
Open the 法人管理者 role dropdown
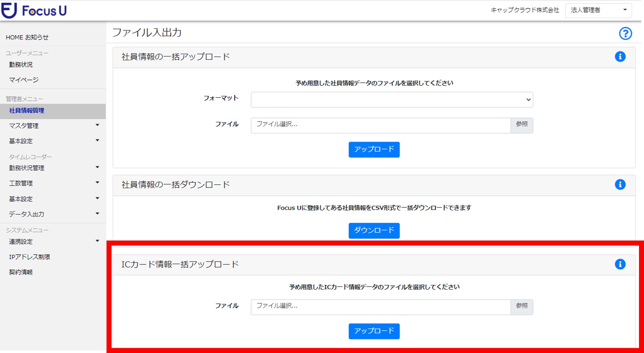(x=598, y=10)
